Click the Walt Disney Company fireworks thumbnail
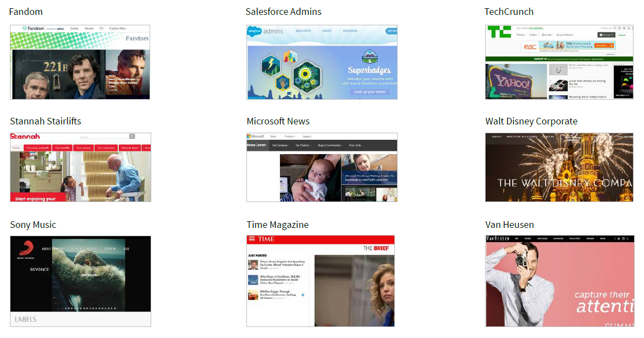 pyautogui.click(x=559, y=167)
